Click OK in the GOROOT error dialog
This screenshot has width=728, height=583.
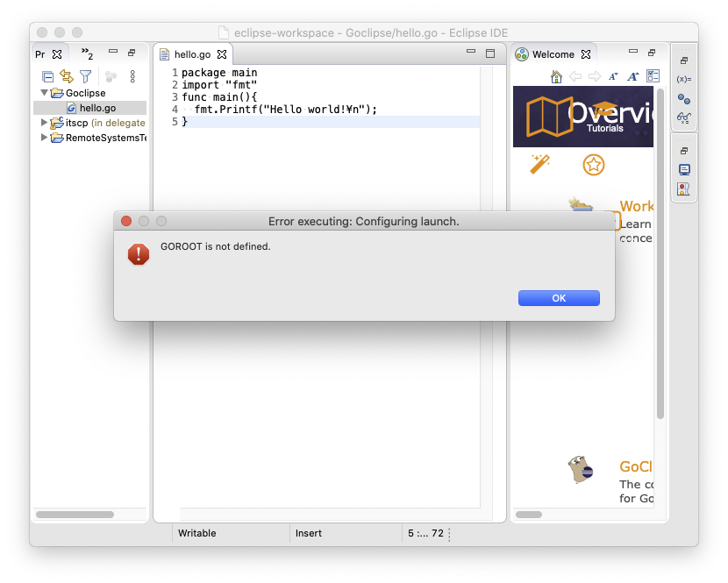coord(559,298)
